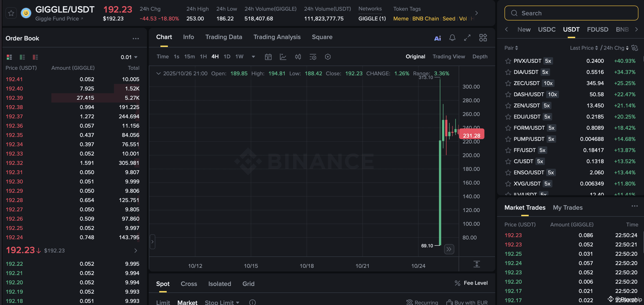The height and width of the screenshot is (305, 644).
Task: Open the AI chart analysis icon
Action: pos(437,38)
